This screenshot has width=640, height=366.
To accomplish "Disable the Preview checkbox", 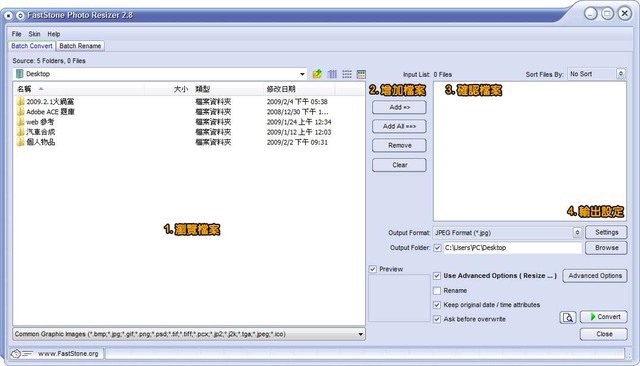I will (372, 269).
